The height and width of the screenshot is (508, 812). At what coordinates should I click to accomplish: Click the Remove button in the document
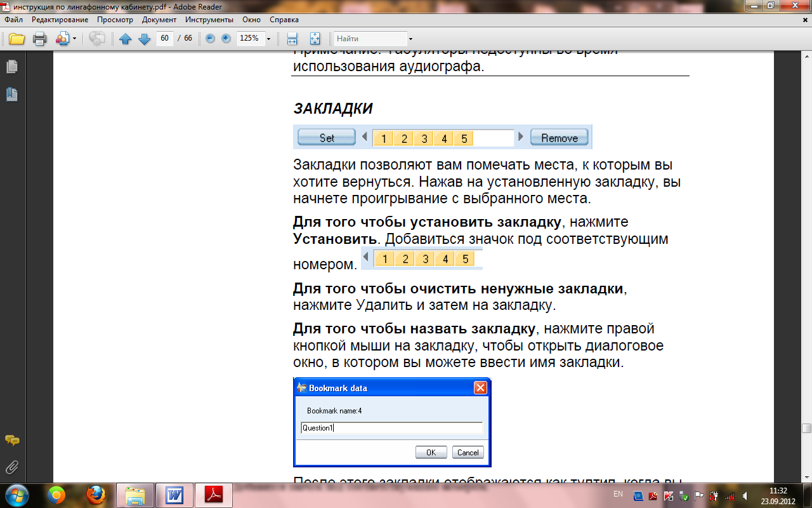tap(560, 138)
